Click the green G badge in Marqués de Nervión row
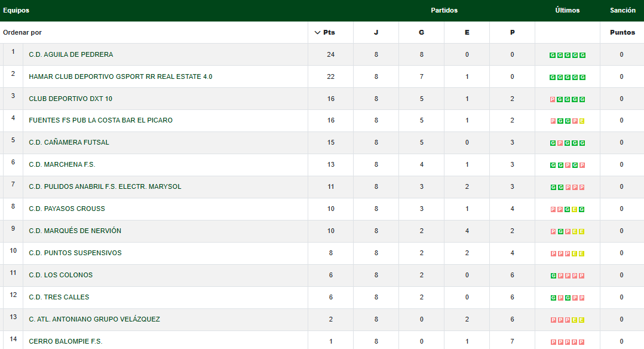This screenshot has height=349, width=644. point(560,232)
